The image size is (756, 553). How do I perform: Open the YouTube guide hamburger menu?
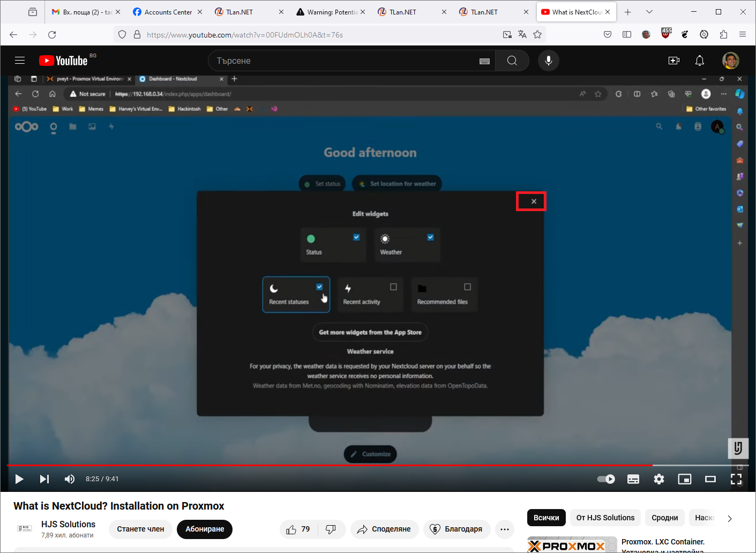[x=20, y=61]
